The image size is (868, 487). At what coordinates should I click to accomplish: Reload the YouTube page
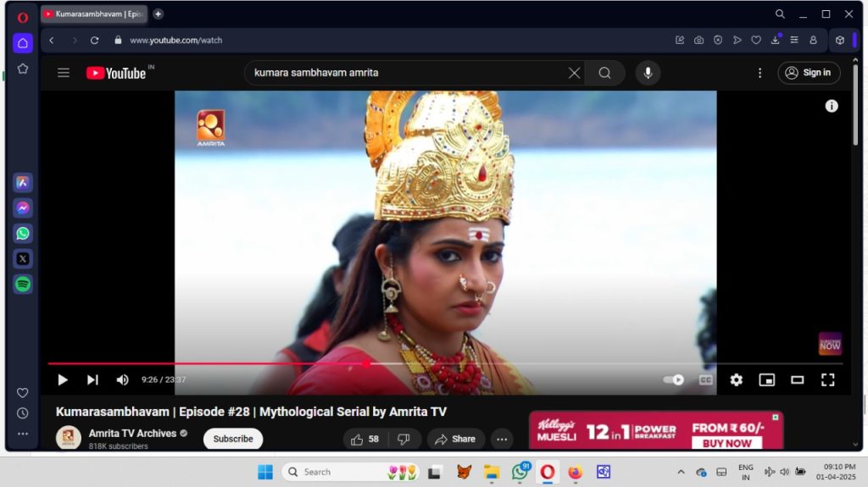click(95, 40)
